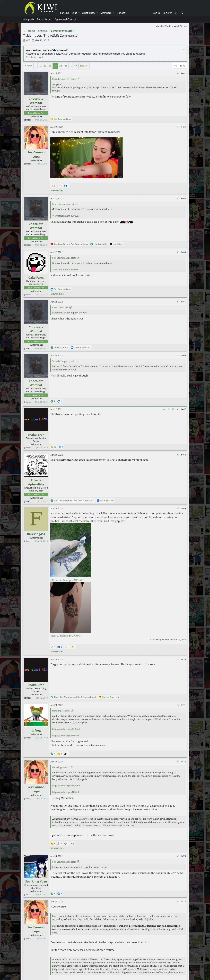The image size is (210, 980).
Task: Open the Community Watch breadcrumb
Action: coord(62,31)
